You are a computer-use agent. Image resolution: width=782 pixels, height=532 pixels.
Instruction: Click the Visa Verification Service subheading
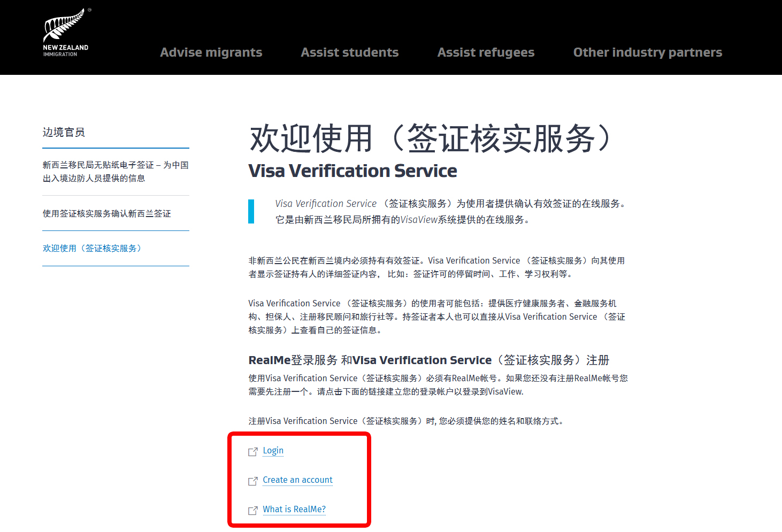[x=353, y=171]
